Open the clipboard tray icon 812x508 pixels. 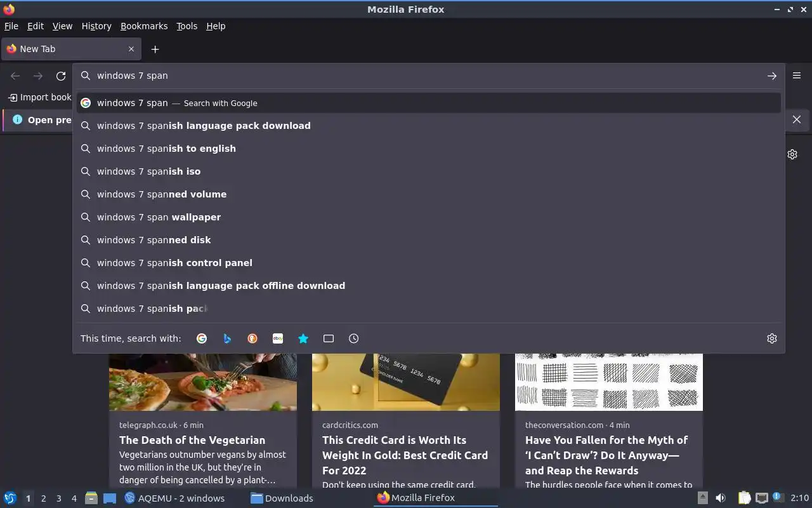coord(744,498)
